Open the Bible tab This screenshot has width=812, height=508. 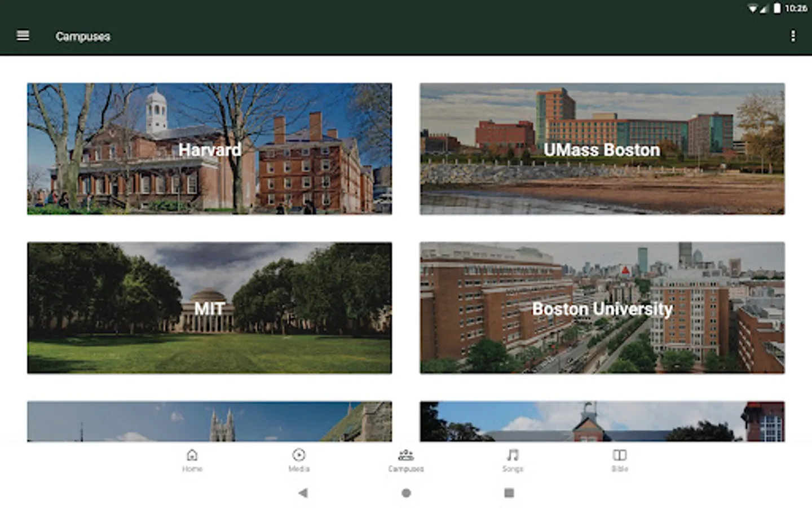point(620,461)
